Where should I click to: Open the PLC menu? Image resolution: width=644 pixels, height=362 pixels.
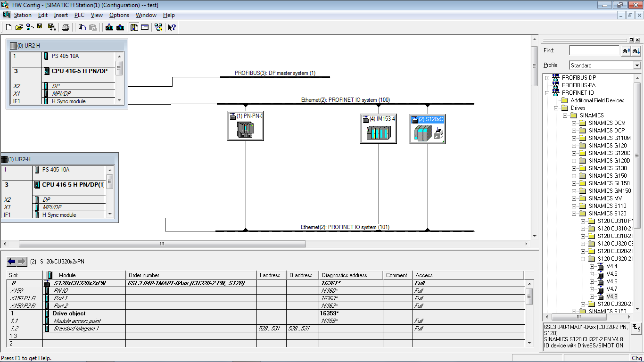[x=79, y=15]
